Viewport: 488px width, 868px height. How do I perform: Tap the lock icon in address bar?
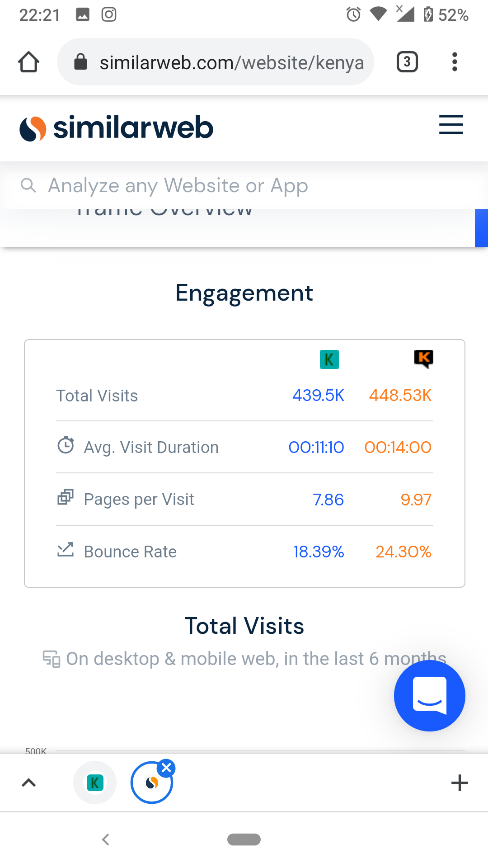80,62
